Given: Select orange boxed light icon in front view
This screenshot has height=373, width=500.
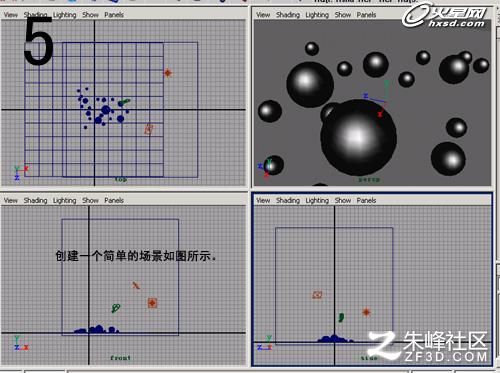Looking at the screenshot, I should point(152,303).
